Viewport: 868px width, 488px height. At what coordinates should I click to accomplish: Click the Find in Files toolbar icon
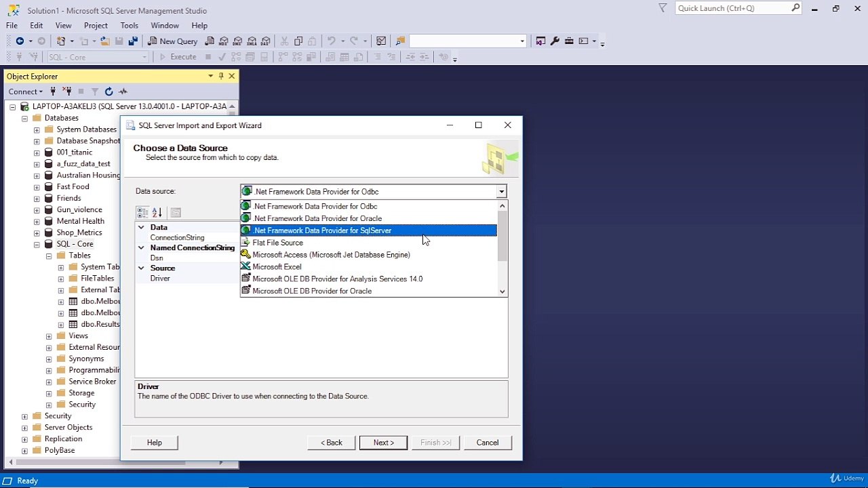click(x=400, y=41)
